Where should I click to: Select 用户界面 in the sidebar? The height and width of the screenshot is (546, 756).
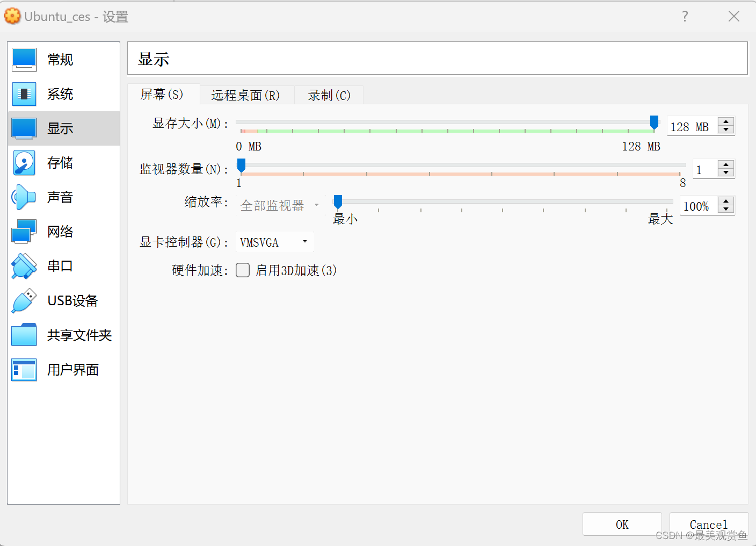click(64, 370)
